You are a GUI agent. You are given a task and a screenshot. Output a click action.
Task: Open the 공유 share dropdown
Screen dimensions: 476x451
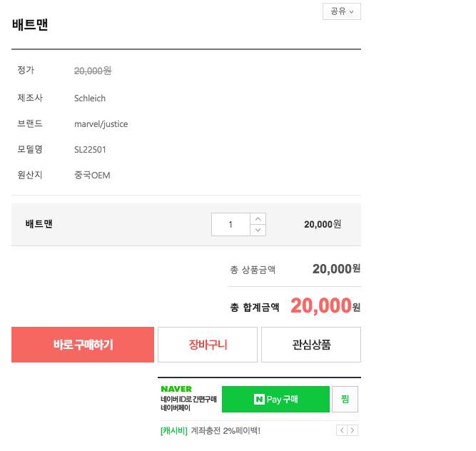click(342, 11)
